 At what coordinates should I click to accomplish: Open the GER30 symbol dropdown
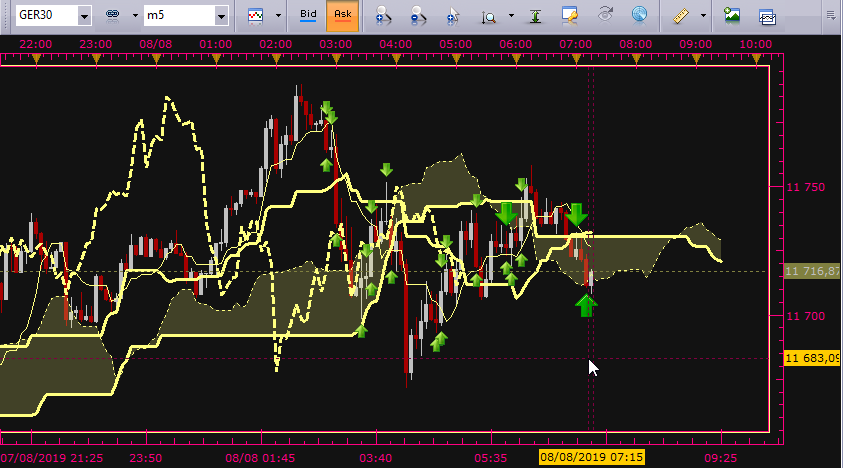(84, 16)
